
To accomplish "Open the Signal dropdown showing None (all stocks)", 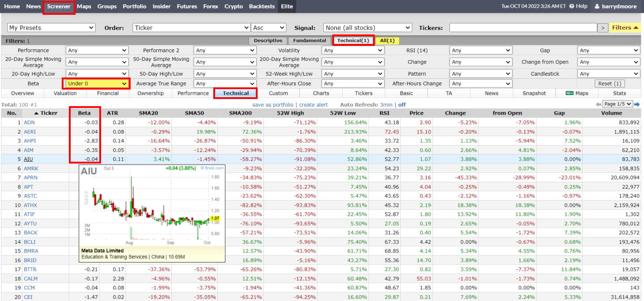I will point(367,27).
